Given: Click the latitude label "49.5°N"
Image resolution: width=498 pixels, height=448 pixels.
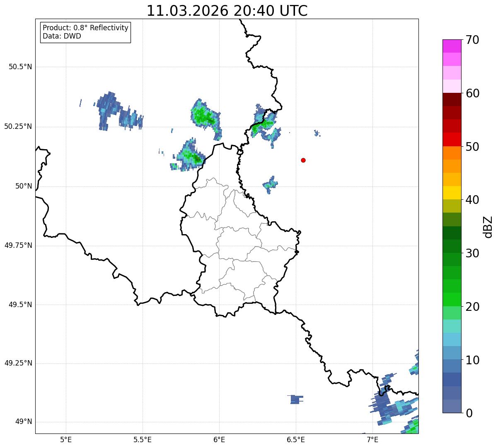Looking at the screenshot, I should (x=20, y=305).
